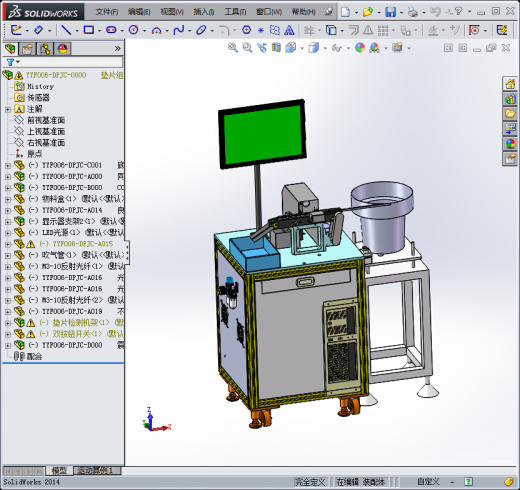Open the 文件(F) menu

coord(107,12)
